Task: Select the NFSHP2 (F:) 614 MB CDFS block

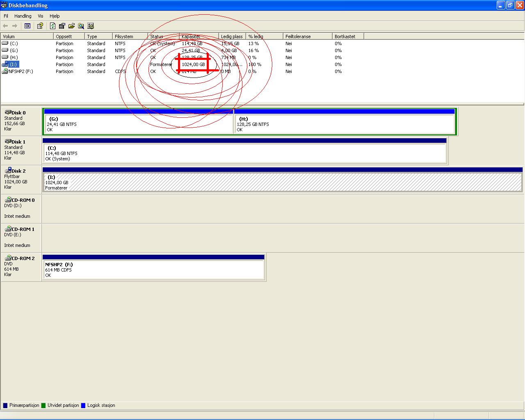Action: (x=154, y=267)
